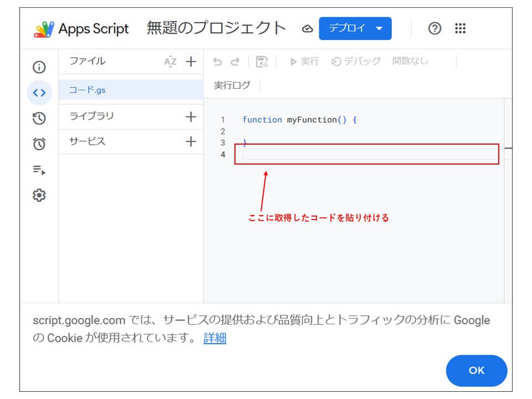This screenshot has height=399, width=532.
Task: Click the redo arrow in toolbar
Action: [235, 62]
